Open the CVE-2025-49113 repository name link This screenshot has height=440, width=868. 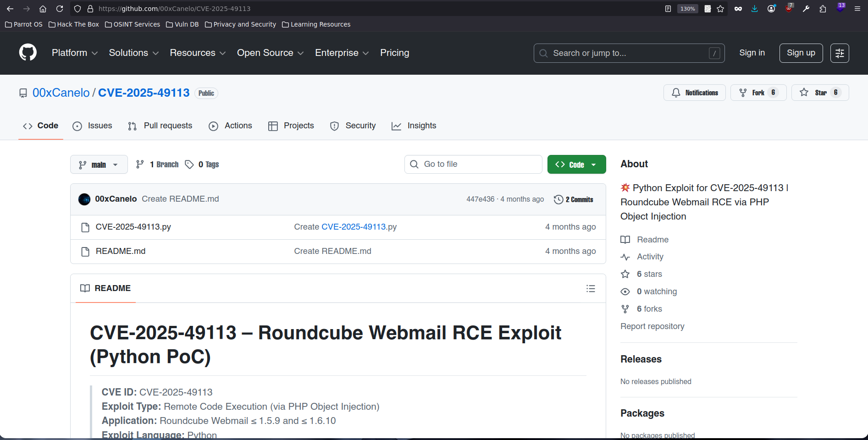(x=144, y=93)
